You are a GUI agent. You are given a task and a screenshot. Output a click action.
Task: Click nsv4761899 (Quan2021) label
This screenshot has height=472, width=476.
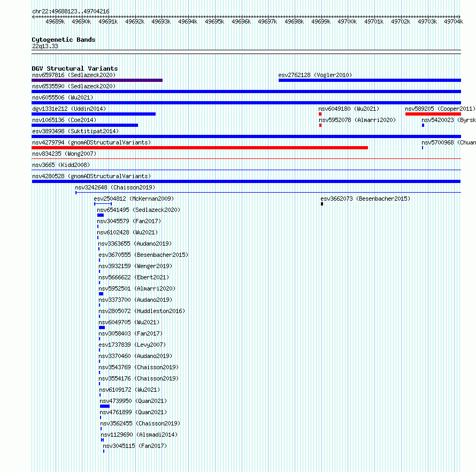(134, 412)
